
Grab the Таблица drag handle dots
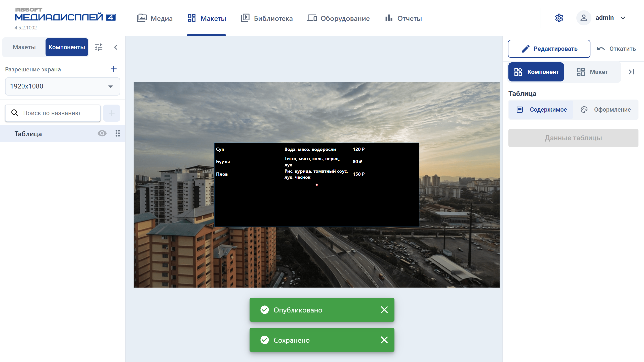pyautogui.click(x=117, y=133)
